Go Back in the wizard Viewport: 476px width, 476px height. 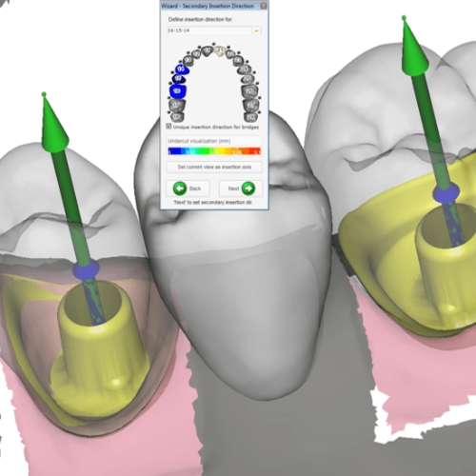coord(188,188)
